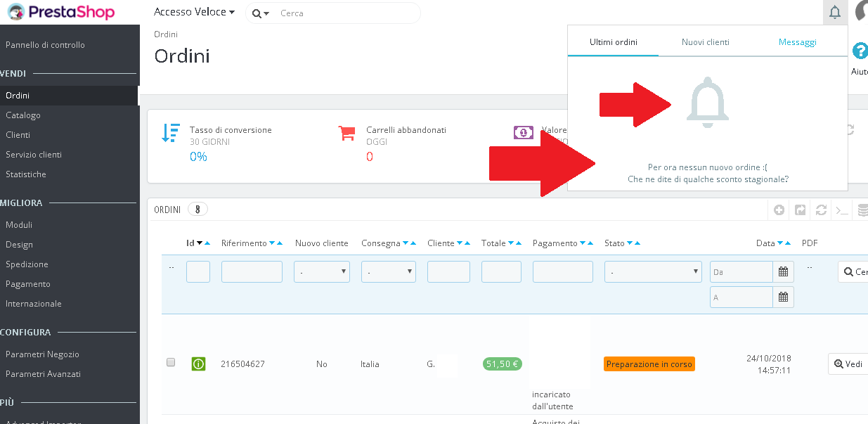Open Internazionale in the sidebar
Viewport: 868px width, 424px height.
tap(34, 304)
